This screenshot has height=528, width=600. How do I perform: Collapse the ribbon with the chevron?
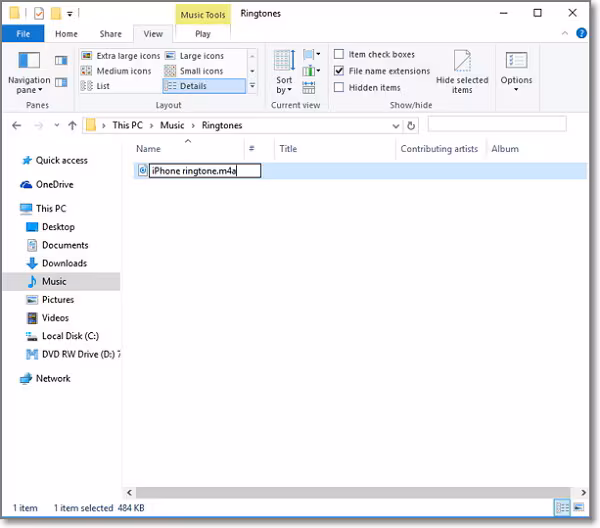[564, 33]
